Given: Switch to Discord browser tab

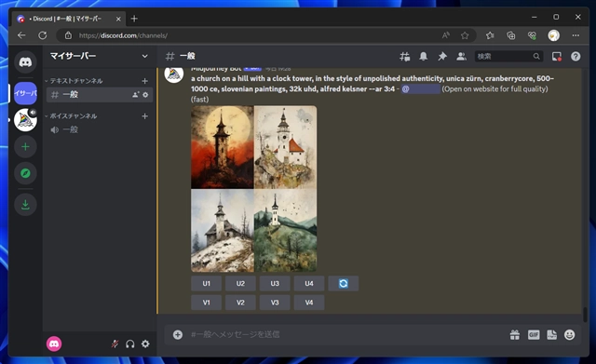Looking at the screenshot, I should pyautogui.click(x=68, y=19).
